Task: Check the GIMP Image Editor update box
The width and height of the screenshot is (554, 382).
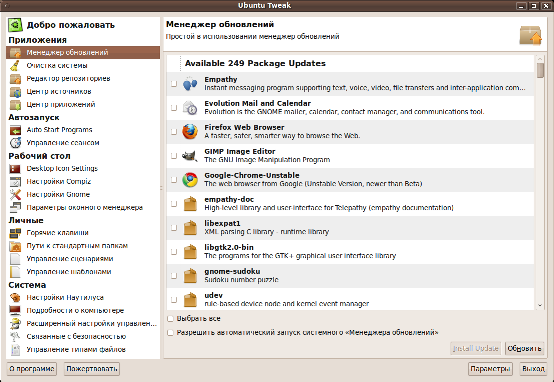Action: (x=173, y=156)
